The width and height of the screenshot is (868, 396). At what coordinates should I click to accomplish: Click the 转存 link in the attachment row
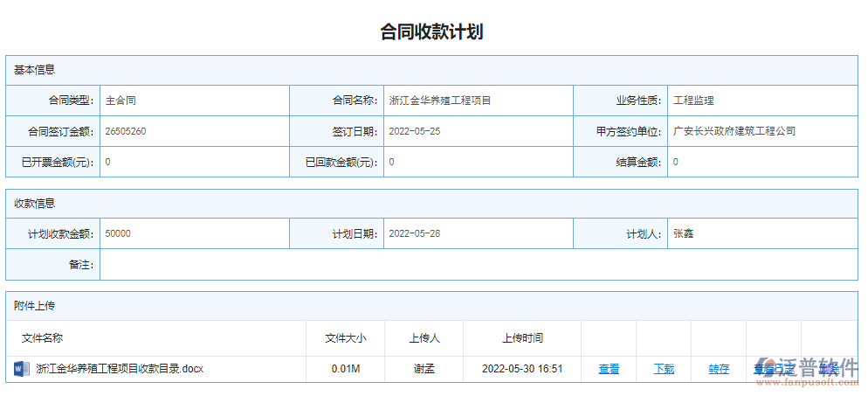pos(719,369)
